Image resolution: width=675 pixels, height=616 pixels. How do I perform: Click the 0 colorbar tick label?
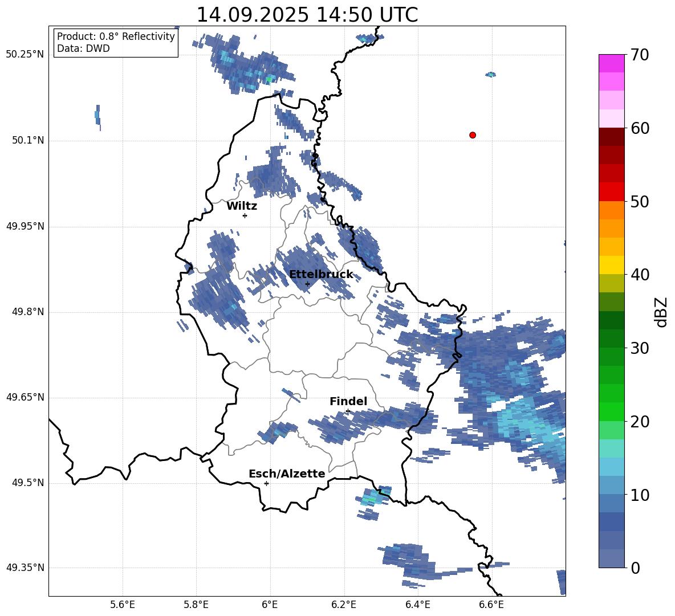[x=635, y=568]
